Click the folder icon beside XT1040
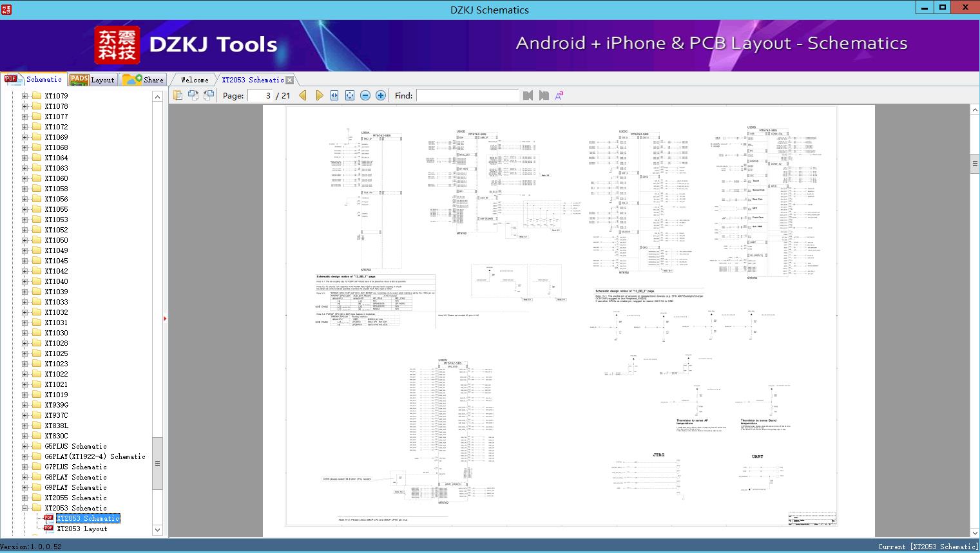Screen dimensions: 980x553 pos(37,281)
